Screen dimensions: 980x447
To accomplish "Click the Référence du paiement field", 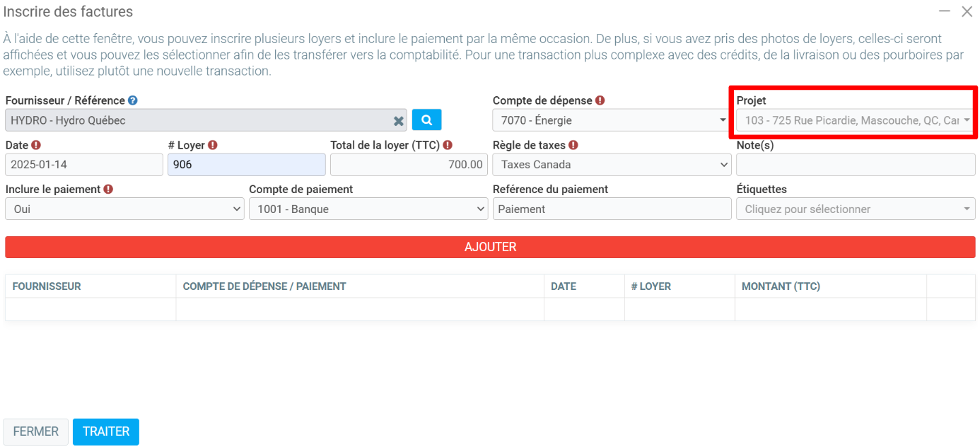I will 612,209.
